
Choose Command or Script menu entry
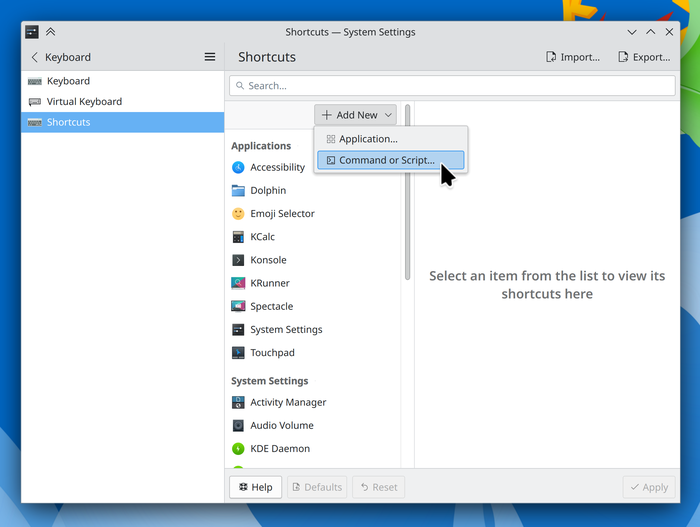390,160
